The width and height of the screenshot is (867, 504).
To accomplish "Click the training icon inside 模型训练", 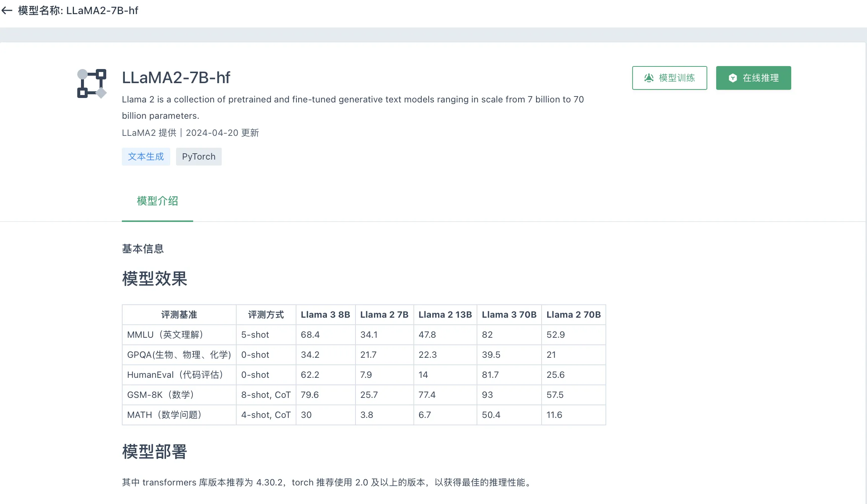I will pyautogui.click(x=649, y=78).
